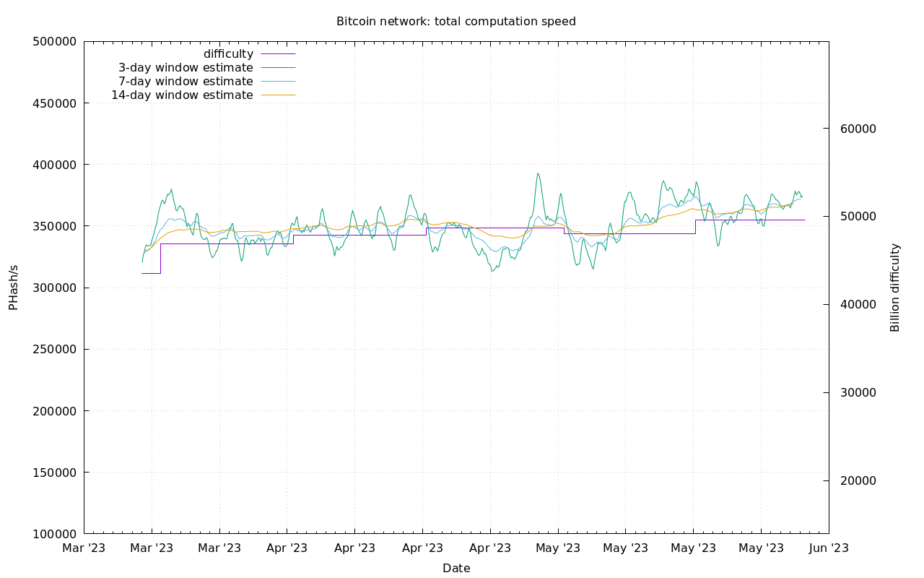Click the 50000 right-axis tick label

(858, 217)
